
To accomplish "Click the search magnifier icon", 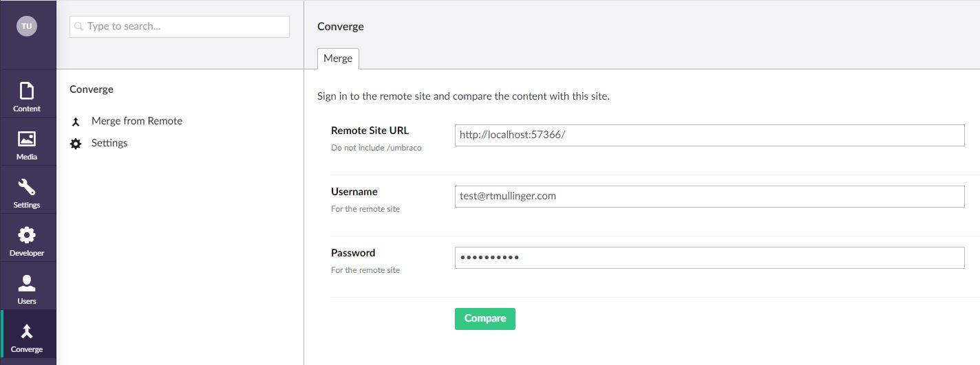I will pyautogui.click(x=79, y=27).
